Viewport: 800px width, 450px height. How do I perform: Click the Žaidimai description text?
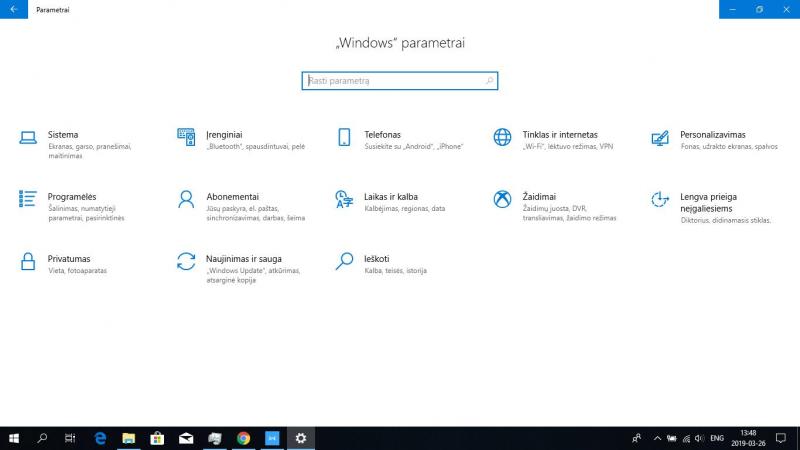pos(569,213)
